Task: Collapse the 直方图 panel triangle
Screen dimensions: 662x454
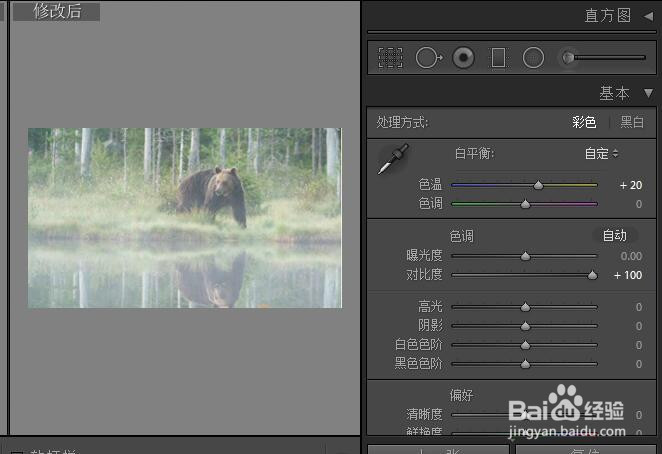Action: (x=648, y=16)
